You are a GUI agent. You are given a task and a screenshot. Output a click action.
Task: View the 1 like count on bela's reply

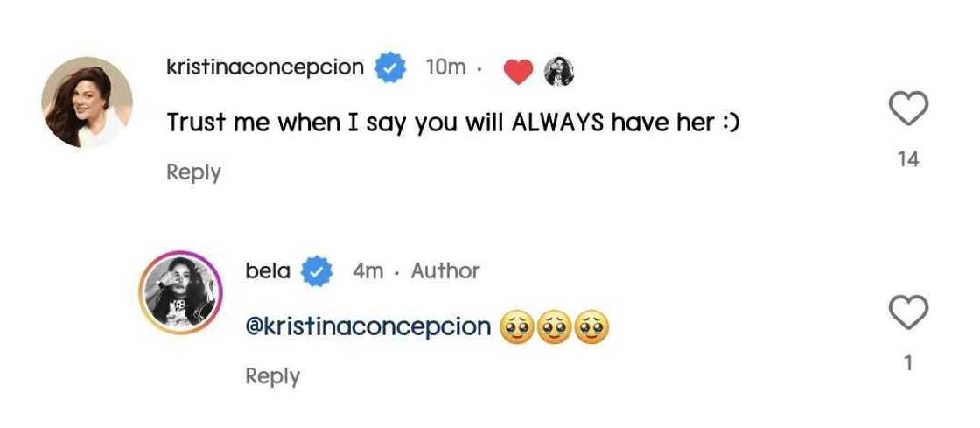pos(908,363)
